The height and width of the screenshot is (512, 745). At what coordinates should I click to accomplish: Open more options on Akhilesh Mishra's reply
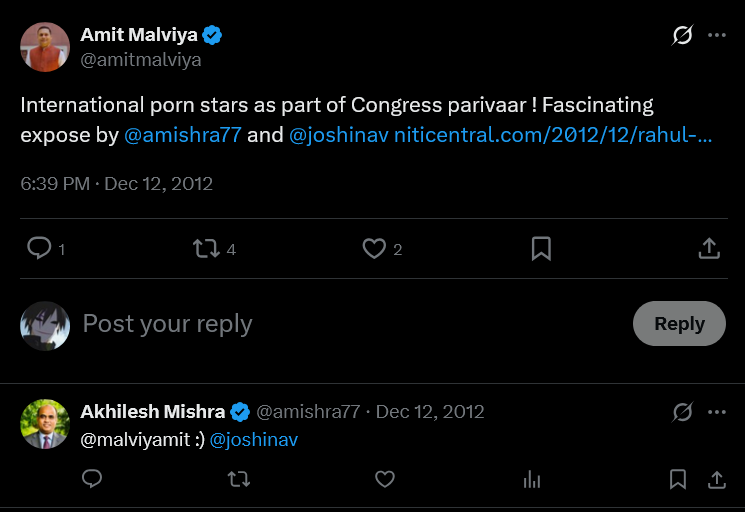tap(716, 412)
